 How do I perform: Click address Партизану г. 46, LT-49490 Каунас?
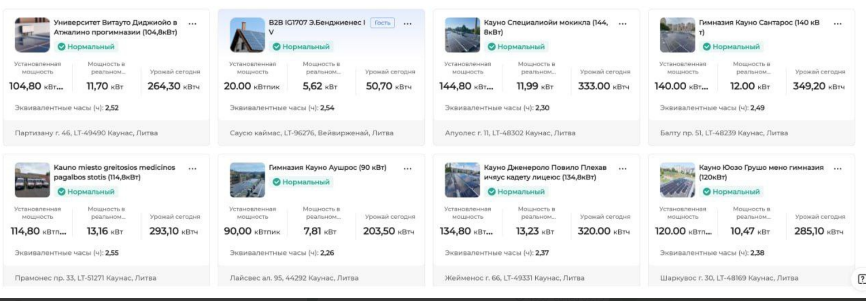87,133
